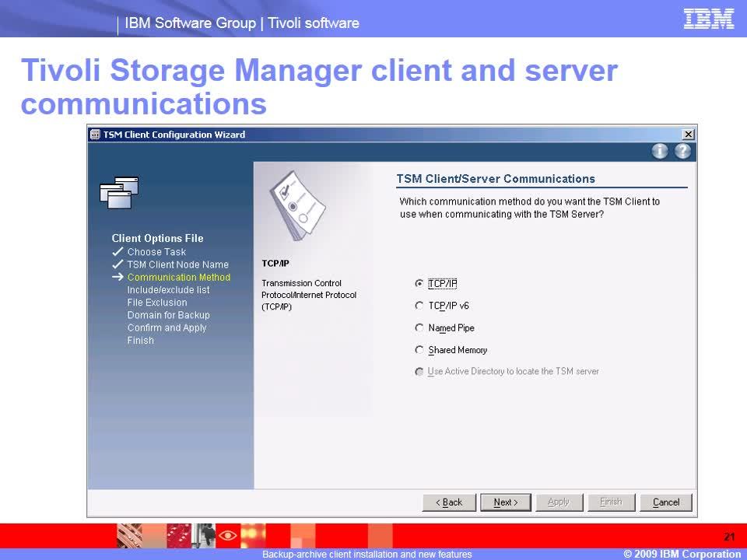Click the slide title 'Tivoli Storage Manager client'
The height and width of the screenshot is (560, 747).
(319, 86)
